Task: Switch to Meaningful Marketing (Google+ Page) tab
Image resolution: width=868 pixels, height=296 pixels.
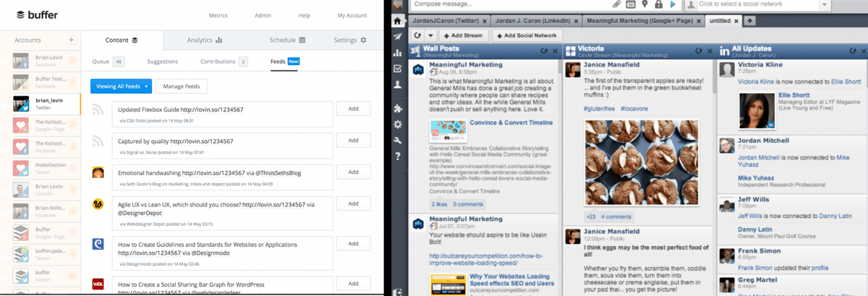Action: click(644, 21)
